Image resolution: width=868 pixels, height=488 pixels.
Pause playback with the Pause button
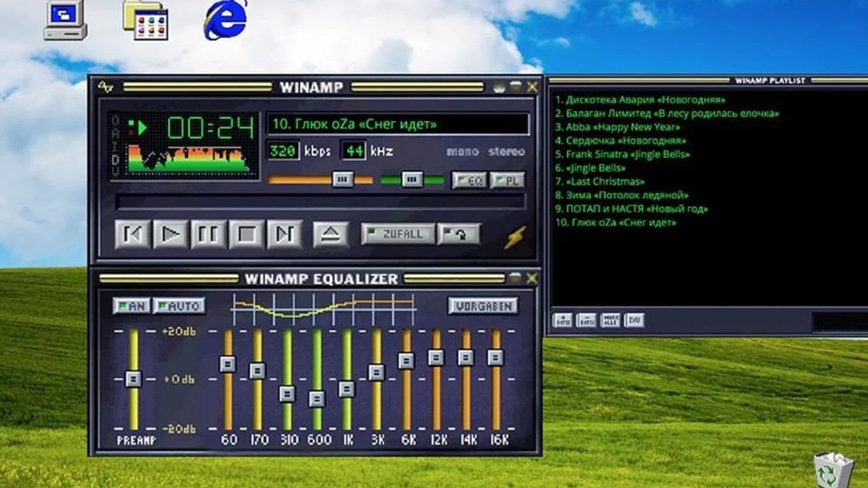coord(209,234)
